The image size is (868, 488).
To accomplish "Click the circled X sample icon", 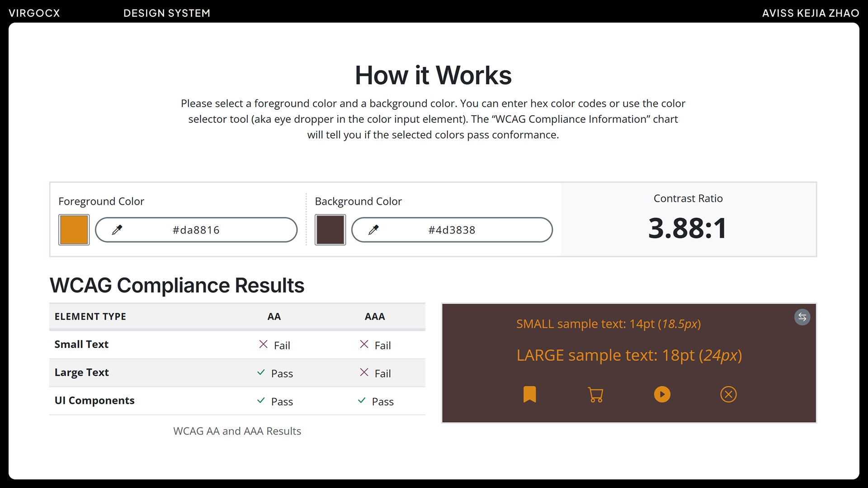I will pyautogui.click(x=728, y=394).
